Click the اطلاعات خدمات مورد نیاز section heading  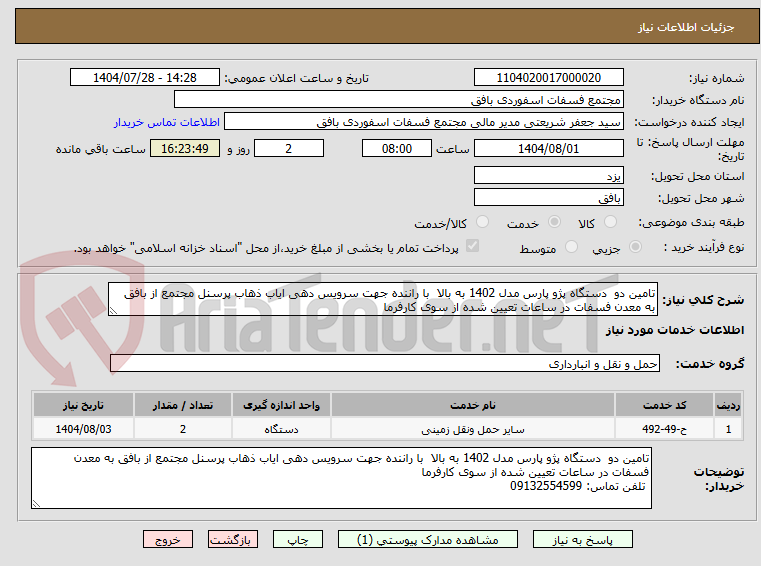pyautogui.click(x=675, y=330)
